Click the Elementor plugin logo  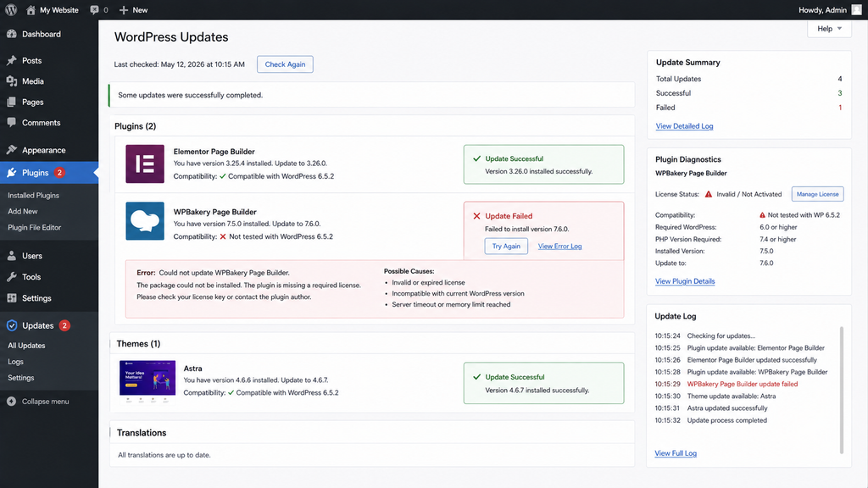pos(144,164)
